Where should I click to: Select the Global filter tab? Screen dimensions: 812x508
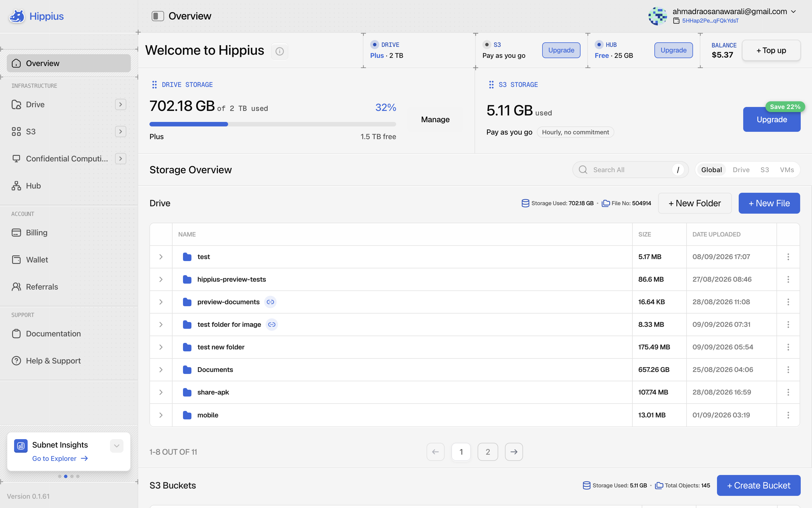711,170
